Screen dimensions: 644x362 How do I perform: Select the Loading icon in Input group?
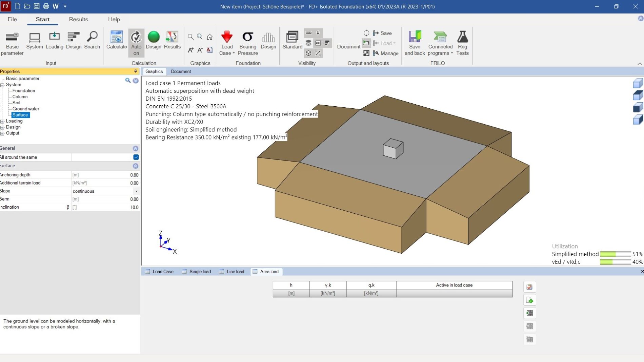[54, 40]
